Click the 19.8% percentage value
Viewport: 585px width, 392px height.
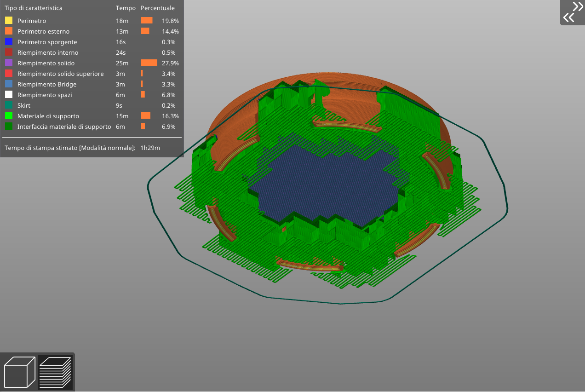[170, 21]
